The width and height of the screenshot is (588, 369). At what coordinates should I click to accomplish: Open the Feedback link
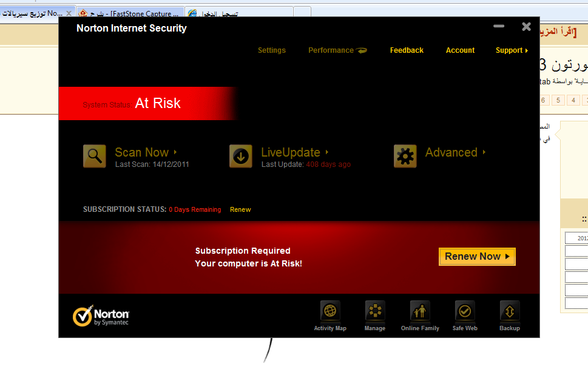tap(407, 50)
